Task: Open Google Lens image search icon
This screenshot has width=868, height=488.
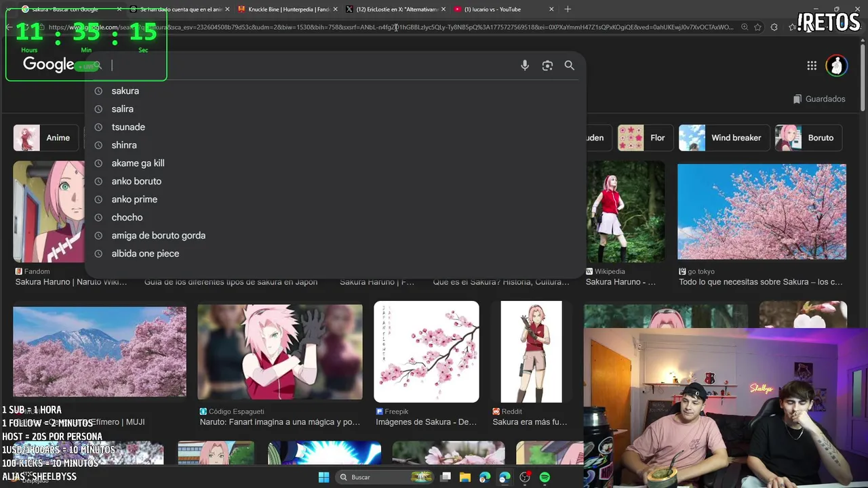Action: point(547,66)
